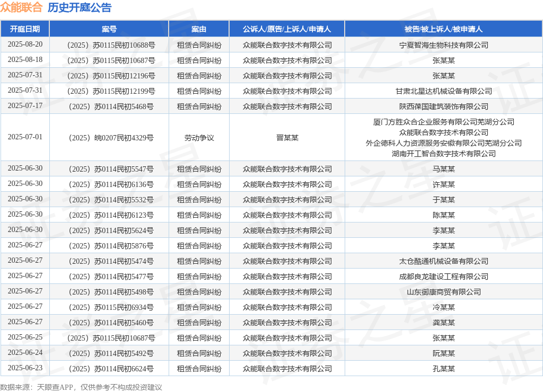
Task: Click defendant 宁夏智海生物科技有限公司
Action: point(444,46)
